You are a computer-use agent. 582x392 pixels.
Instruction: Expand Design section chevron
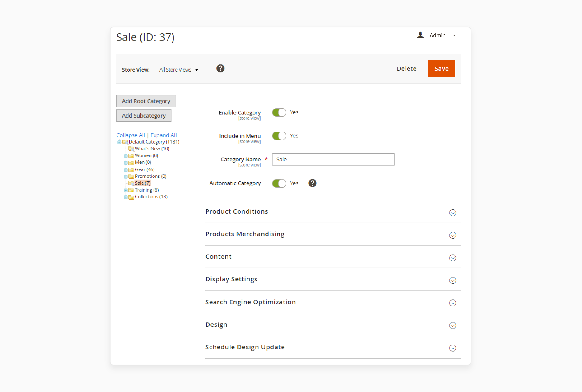coord(453,326)
